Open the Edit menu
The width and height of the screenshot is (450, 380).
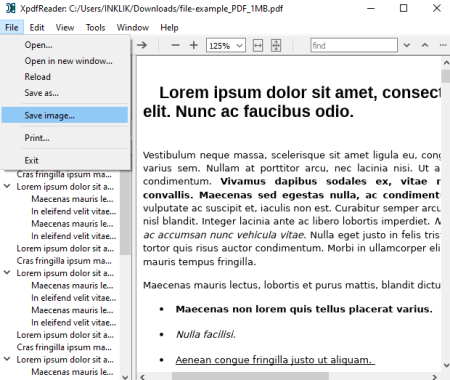coord(37,27)
